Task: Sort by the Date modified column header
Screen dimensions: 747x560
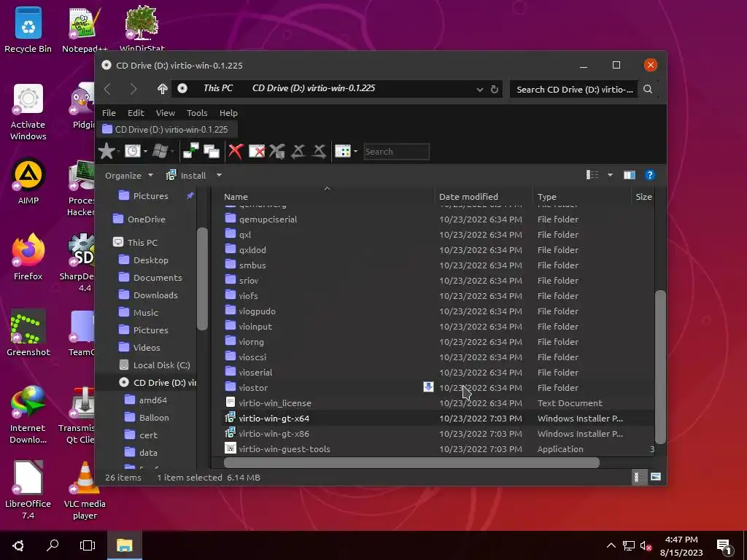Action: point(484,196)
